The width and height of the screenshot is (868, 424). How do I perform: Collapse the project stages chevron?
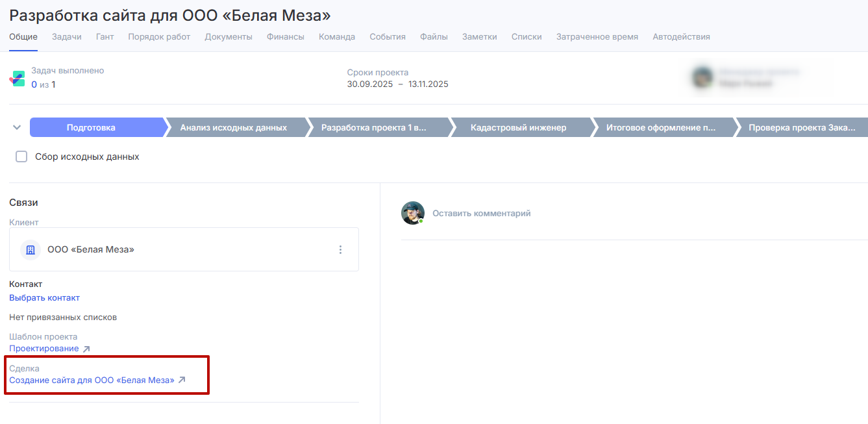click(x=17, y=127)
